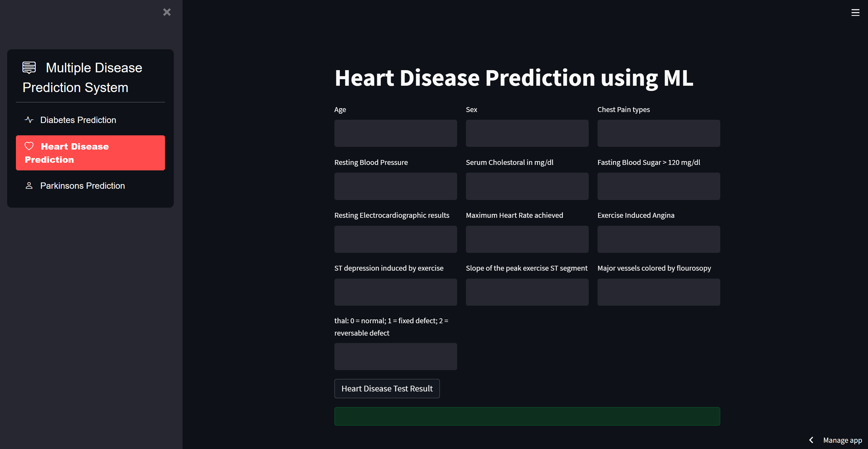
Task: Click the heart icon in sidebar
Action: pos(29,146)
